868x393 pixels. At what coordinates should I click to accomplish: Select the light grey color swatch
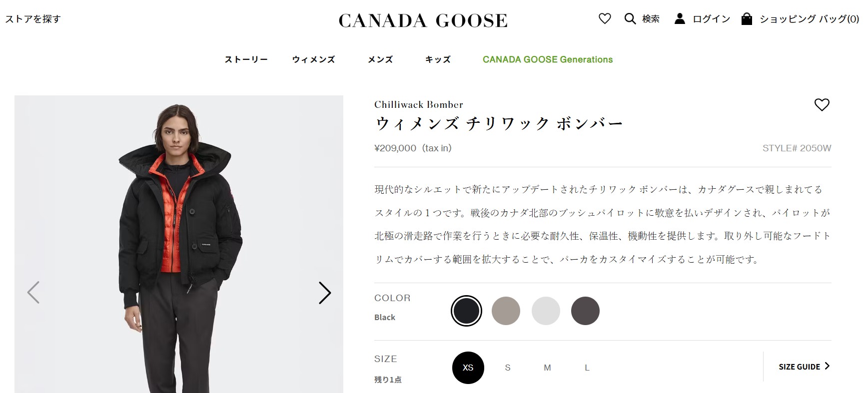[x=546, y=311]
